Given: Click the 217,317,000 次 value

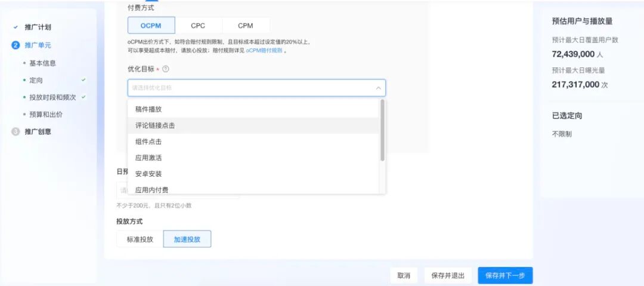Looking at the screenshot, I should pos(580,85).
